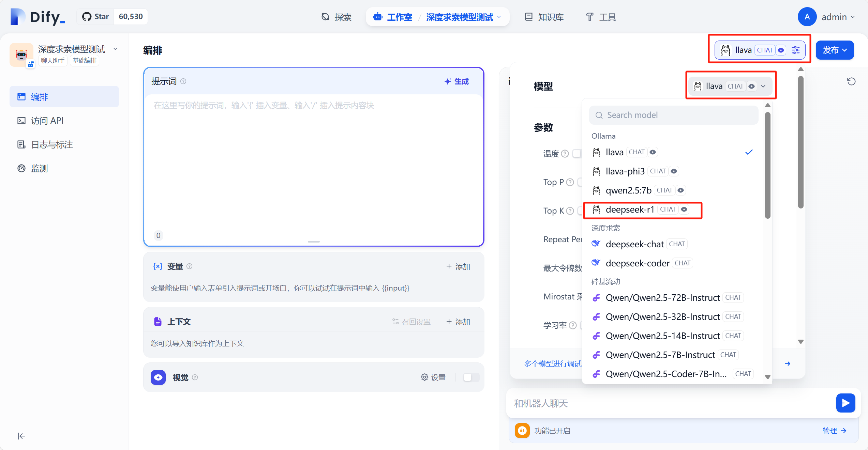868x450 pixels.
Task: Enable the 温度 temperature parameter toggle
Action: point(577,154)
